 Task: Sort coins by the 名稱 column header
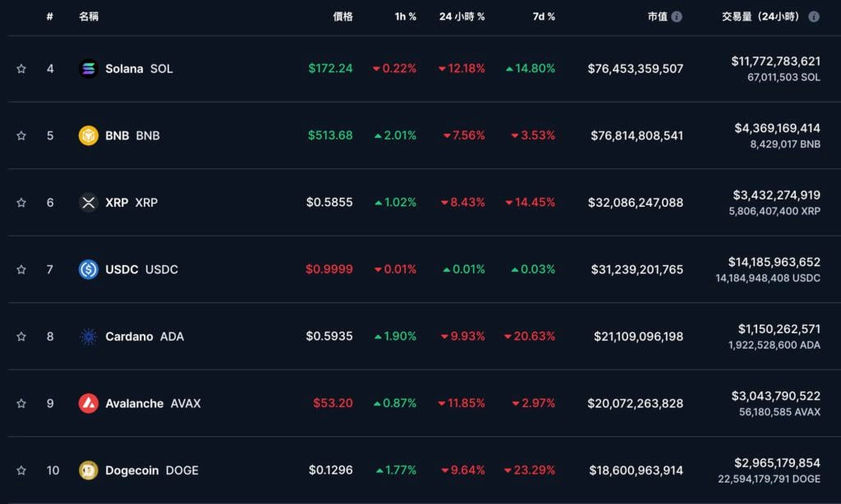(89, 16)
